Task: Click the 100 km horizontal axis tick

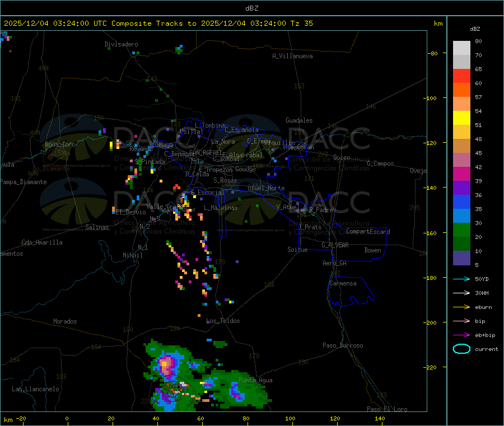Action: coord(291,418)
